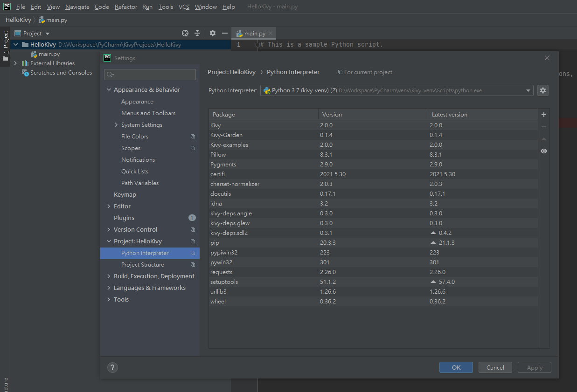Select Project Structure page
Screen dimensions: 577x392
tap(143, 265)
